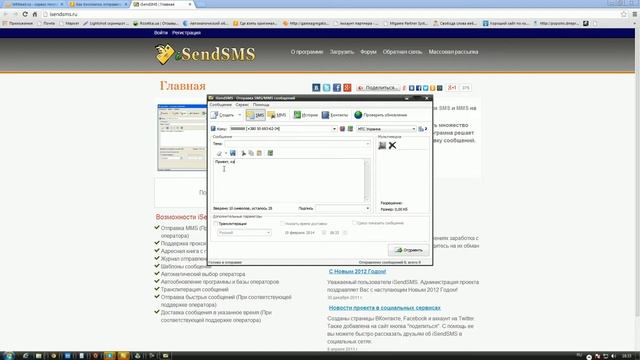This screenshot has height=360, width=640.
Task: Click the VK share icon on webpage
Action: pyautogui.click(x=316, y=88)
